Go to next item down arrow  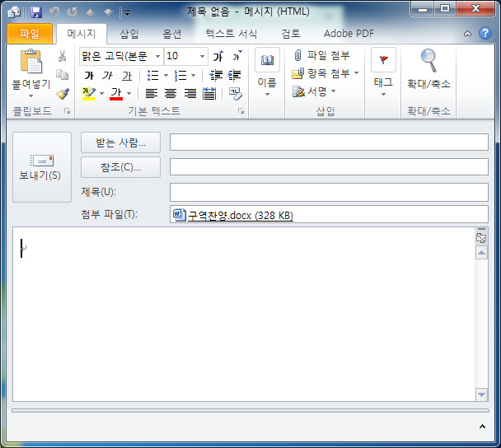click(108, 12)
